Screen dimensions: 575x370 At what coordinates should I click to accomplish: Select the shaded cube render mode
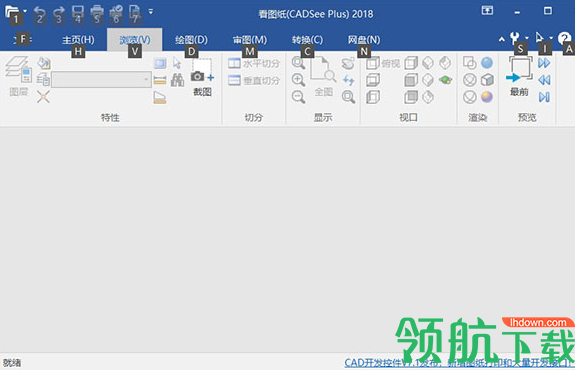pyautogui.click(x=487, y=80)
